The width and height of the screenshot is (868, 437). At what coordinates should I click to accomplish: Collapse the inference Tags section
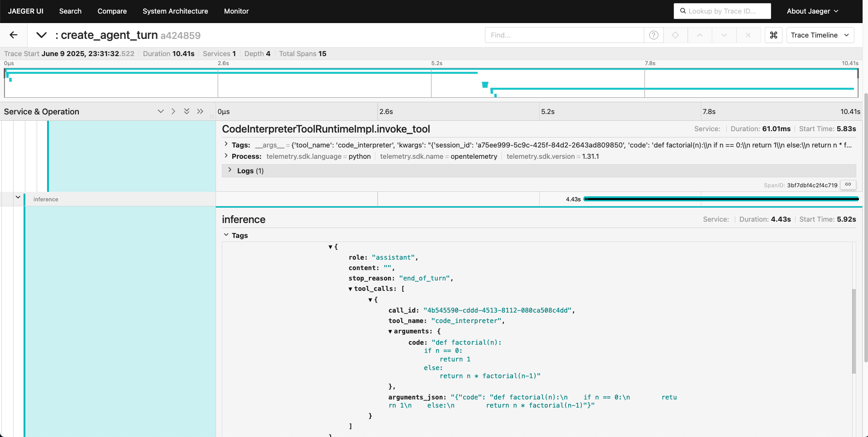[226, 235]
